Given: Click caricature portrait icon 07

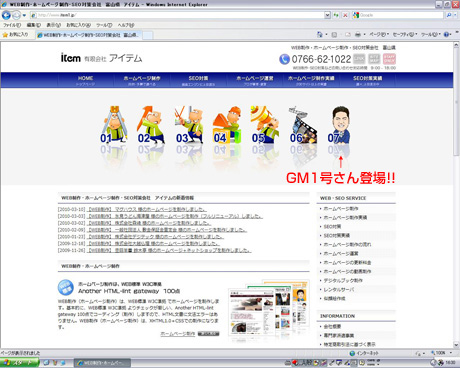Looking at the screenshot, I should (x=340, y=125).
